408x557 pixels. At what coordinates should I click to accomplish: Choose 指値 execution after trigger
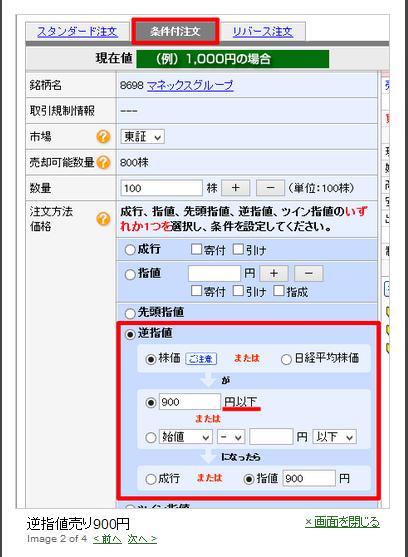pos(249,479)
